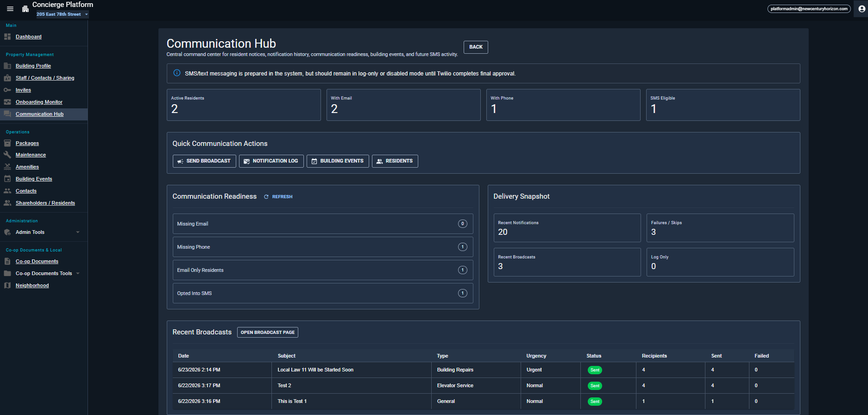Select the Opted Into SMS row
868x415 pixels.
click(x=323, y=293)
